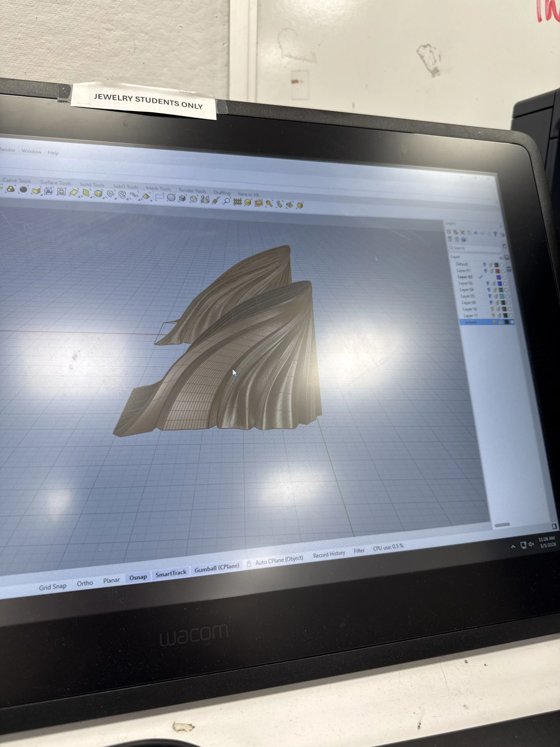Image resolution: width=560 pixels, height=747 pixels.
Task: Click the new layer icon in Layers panel
Action: (x=449, y=232)
